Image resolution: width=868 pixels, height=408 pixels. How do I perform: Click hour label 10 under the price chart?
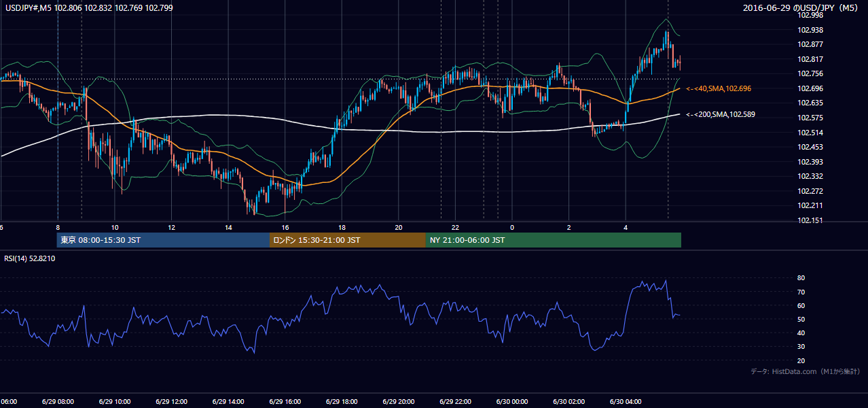[115, 227]
